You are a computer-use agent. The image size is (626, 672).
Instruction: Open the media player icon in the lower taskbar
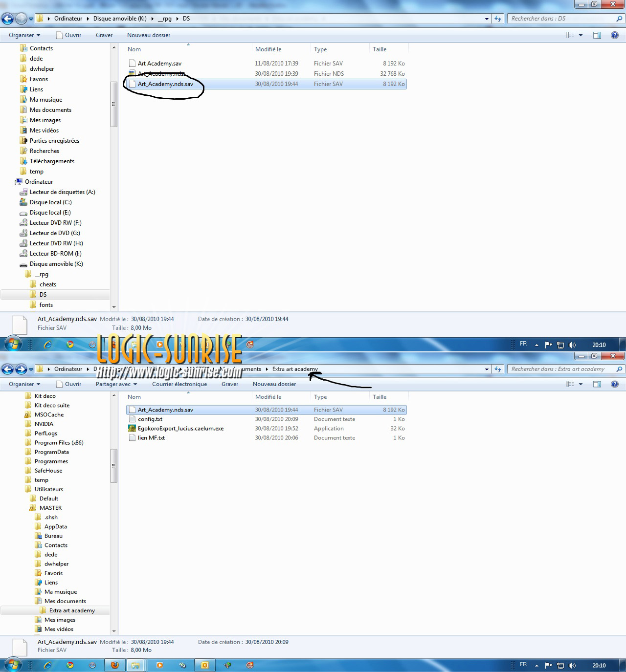click(159, 665)
